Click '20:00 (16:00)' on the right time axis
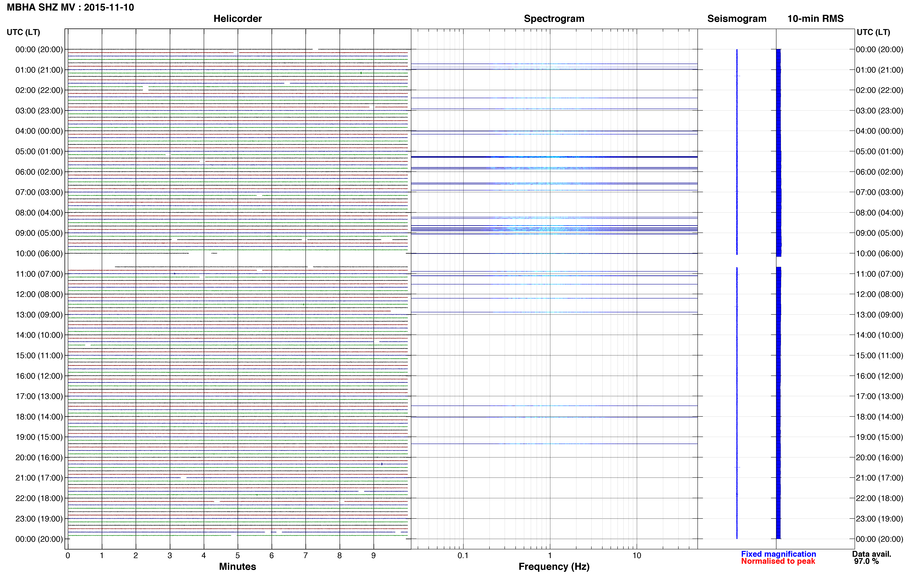The height and width of the screenshot is (578, 924). (880, 458)
